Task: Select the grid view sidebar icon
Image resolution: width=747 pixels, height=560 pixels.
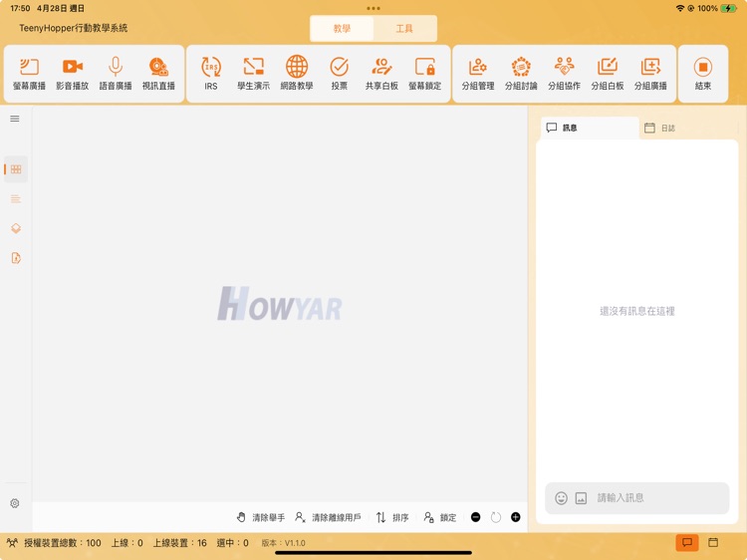Action: point(16,169)
